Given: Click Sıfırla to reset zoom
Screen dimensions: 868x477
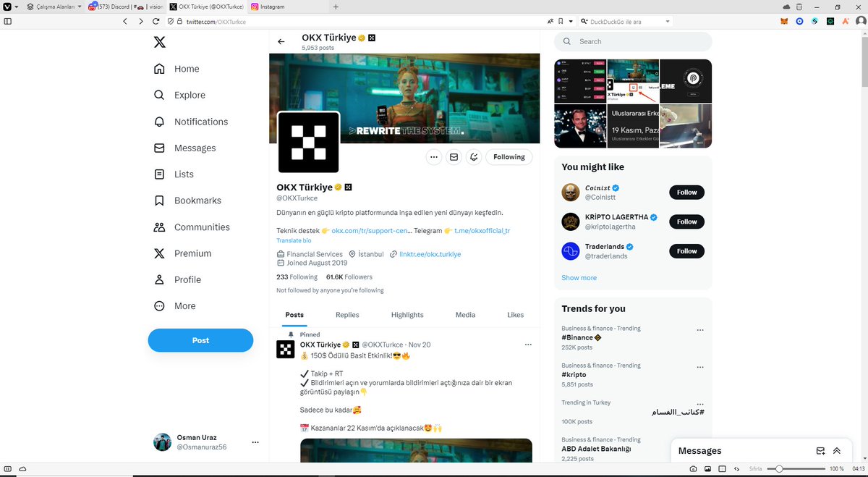Looking at the screenshot, I should click(756, 469).
